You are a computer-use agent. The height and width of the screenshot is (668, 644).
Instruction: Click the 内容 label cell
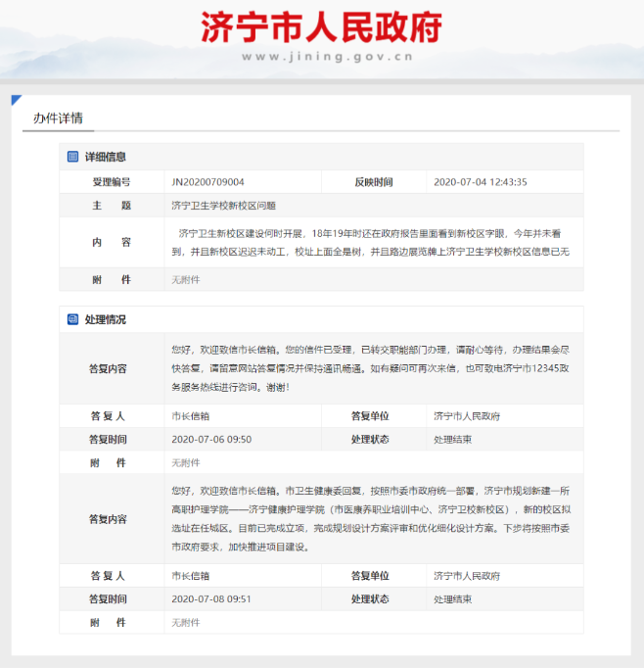pos(112,242)
